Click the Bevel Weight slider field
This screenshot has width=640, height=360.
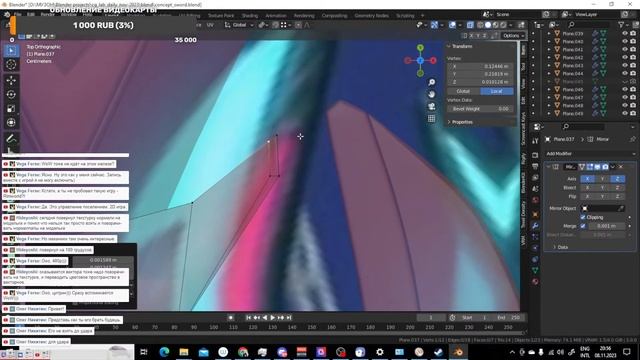[x=480, y=109]
